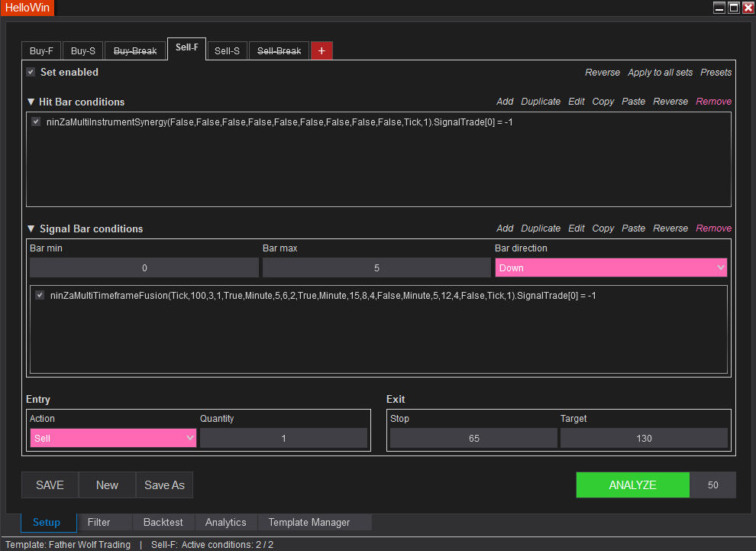
Task: Toggle the ninZaMultiInstrumentSynergy condition checkbox
Action: [x=36, y=122]
